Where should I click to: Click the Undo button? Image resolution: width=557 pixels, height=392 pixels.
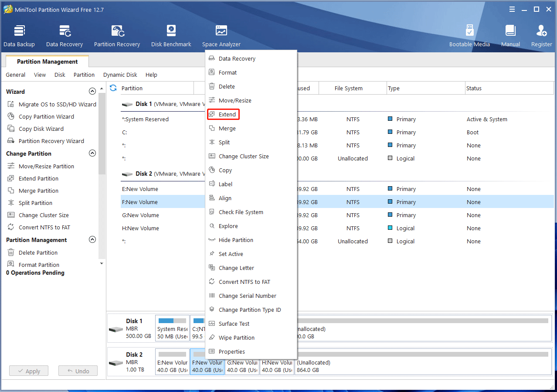tap(78, 371)
